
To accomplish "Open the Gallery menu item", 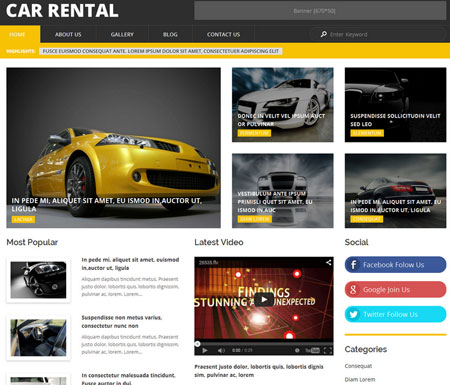I will [x=122, y=34].
